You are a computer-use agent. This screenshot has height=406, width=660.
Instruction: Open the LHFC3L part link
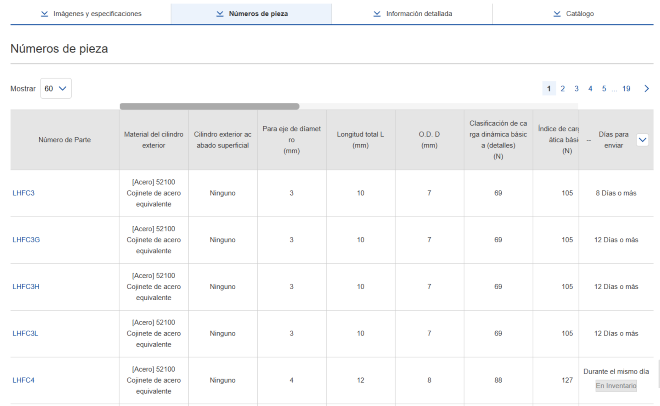26,333
